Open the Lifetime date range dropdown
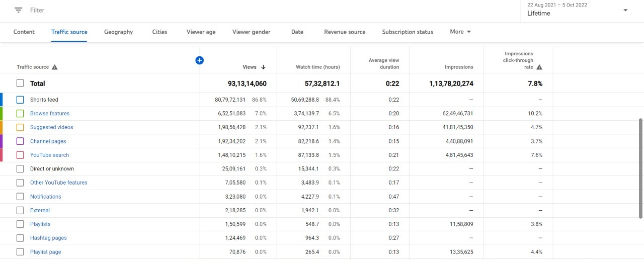 click(x=578, y=10)
